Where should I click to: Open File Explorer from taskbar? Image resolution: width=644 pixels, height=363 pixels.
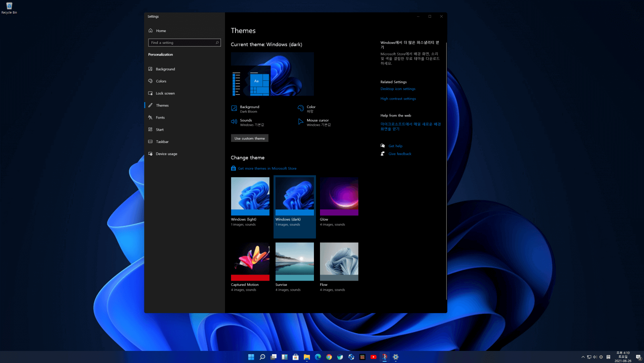tap(307, 357)
